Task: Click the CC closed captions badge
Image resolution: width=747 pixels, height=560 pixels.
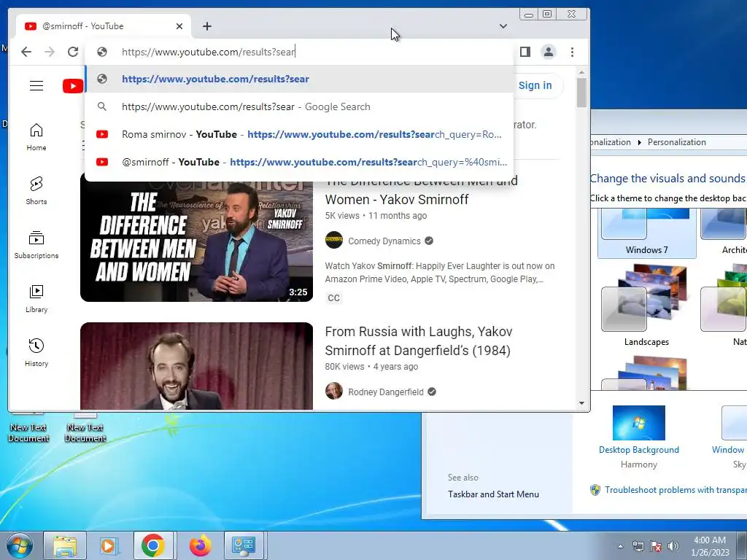Action: 333,298
